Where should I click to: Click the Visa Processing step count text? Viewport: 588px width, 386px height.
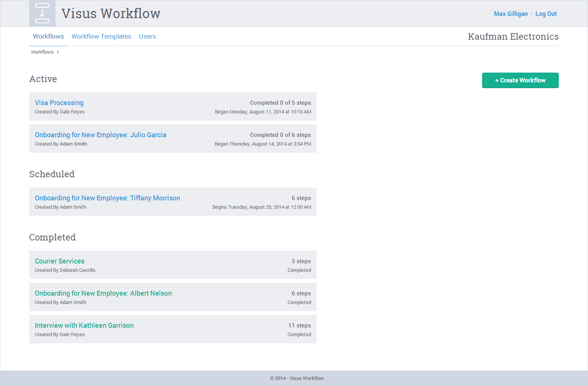280,103
